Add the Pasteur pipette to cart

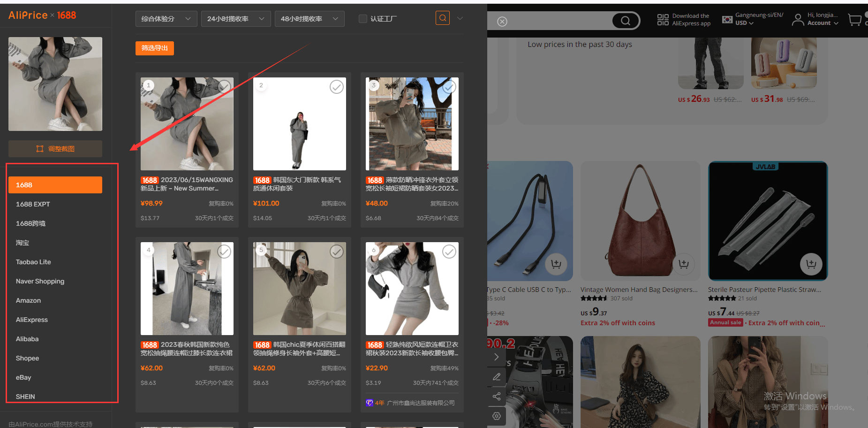point(811,264)
